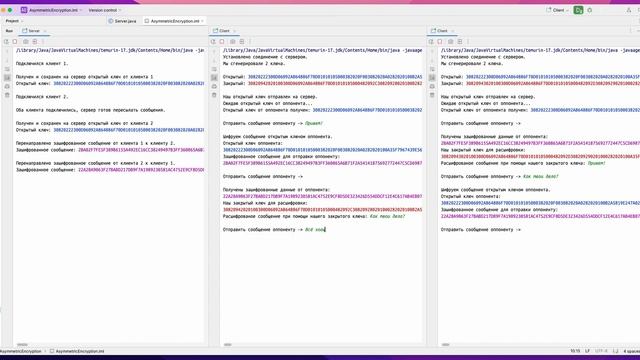
Task: Click the Run tool window label
Action: (9, 31)
